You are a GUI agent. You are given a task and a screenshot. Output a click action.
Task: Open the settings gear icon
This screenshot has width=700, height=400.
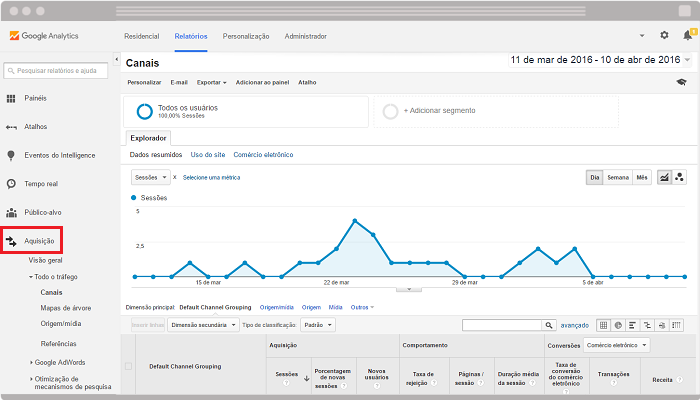[664, 35]
